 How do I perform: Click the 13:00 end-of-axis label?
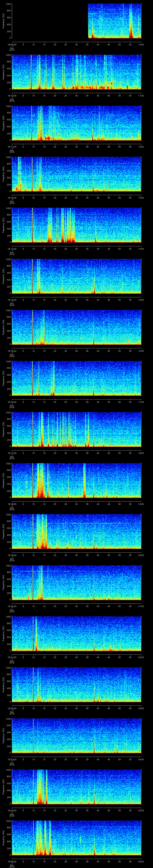[141, 198]
